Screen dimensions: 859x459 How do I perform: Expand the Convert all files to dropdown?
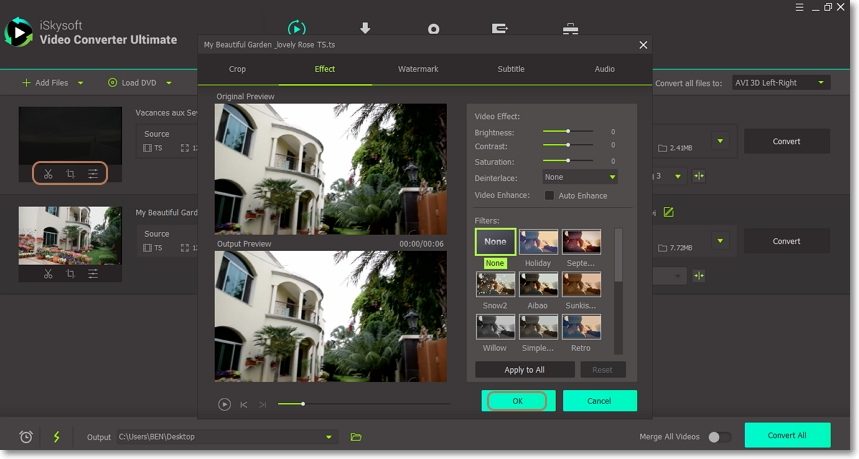point(780,83)
